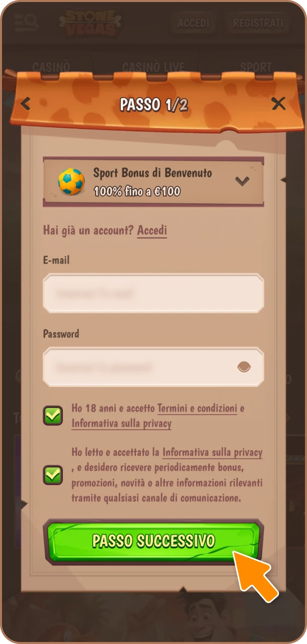307x644 pixels.
Task: Open Informativa sulla privacy in second consent
Action: click(212, 452)
